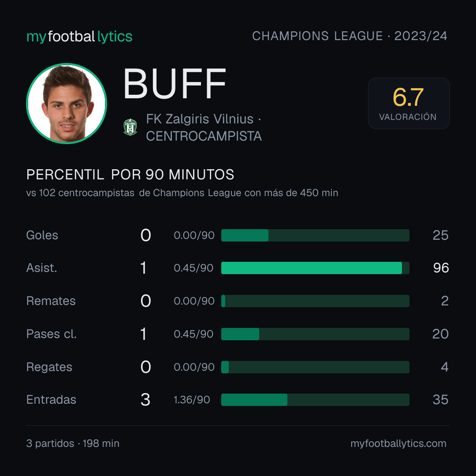Select the player portrait photo
The width and height of the screenshot is (476, 476).
pos(67,104)
